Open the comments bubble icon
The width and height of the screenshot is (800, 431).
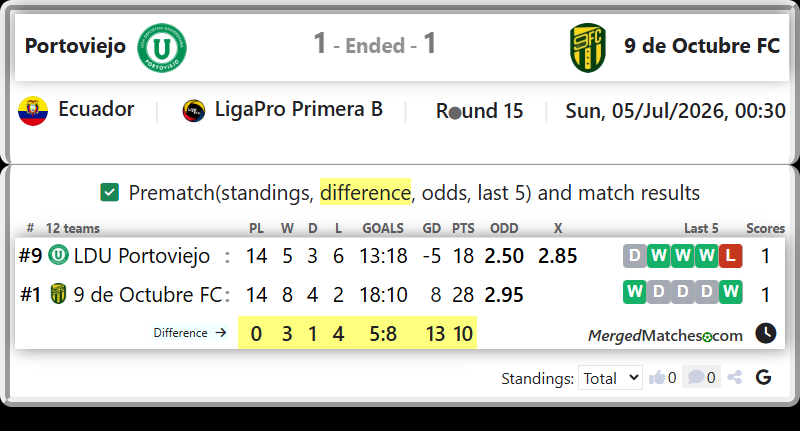695,377
